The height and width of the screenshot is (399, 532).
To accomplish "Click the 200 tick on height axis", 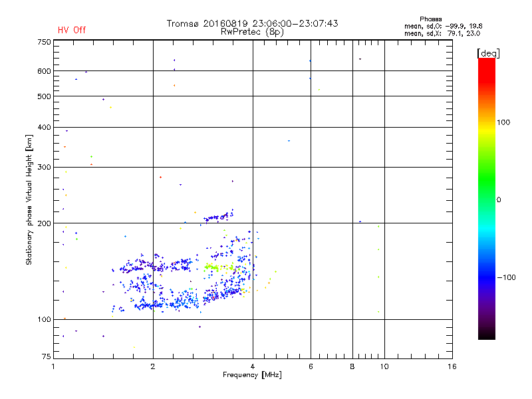I will click(x=44, y=223).
